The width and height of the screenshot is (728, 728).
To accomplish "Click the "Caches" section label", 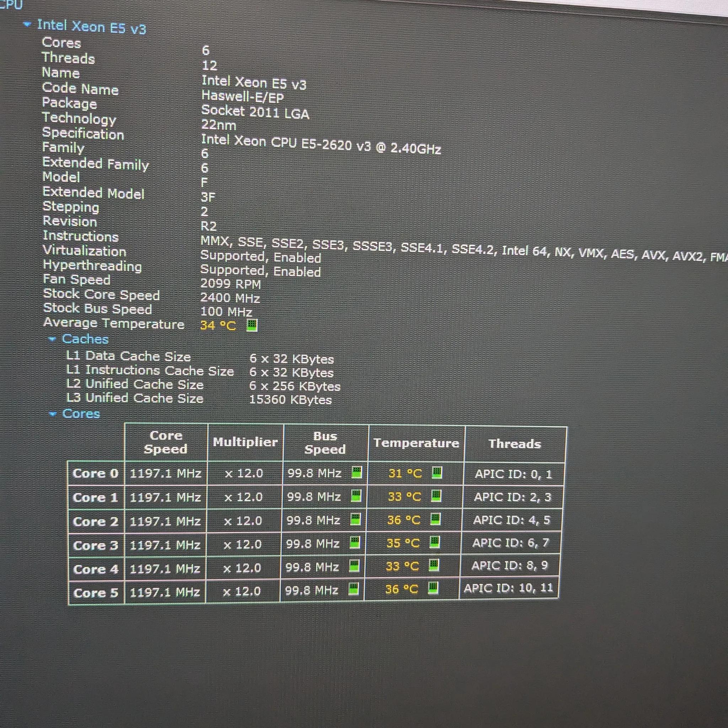I will pos(85,339).
